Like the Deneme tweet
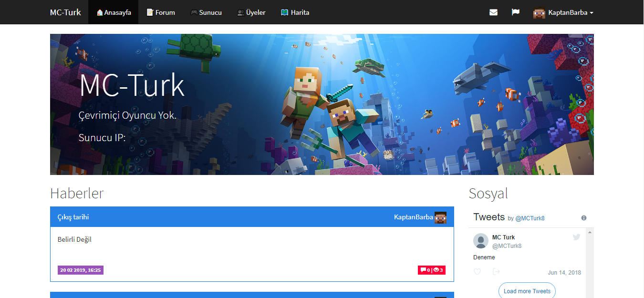644x298 pixels. pyautogui.click(x=478, y=272)
